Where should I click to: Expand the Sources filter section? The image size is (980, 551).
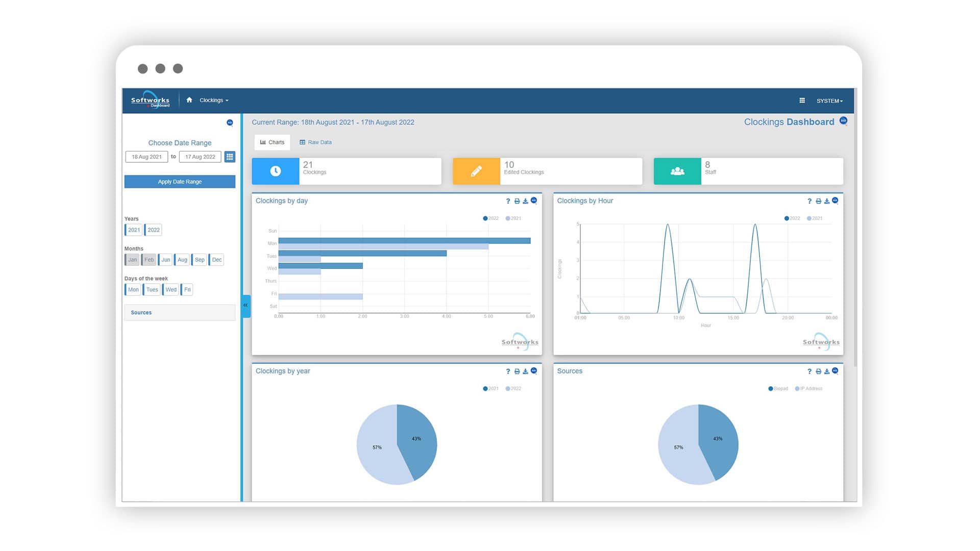[180, 313]
